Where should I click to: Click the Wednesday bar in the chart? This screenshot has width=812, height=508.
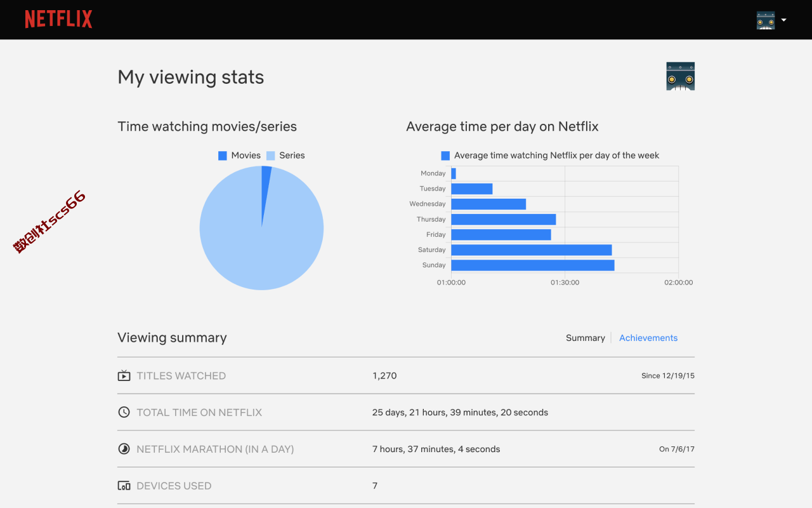click(x=488, y=204)
